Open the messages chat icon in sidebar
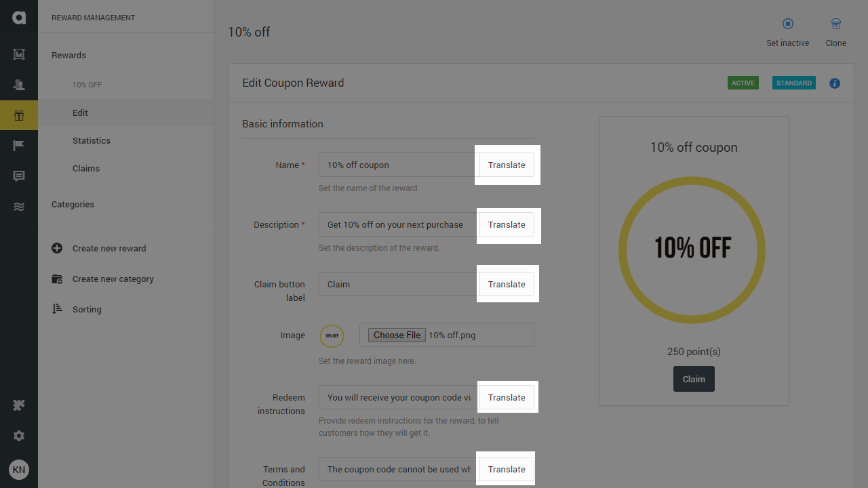 [19, 176]
